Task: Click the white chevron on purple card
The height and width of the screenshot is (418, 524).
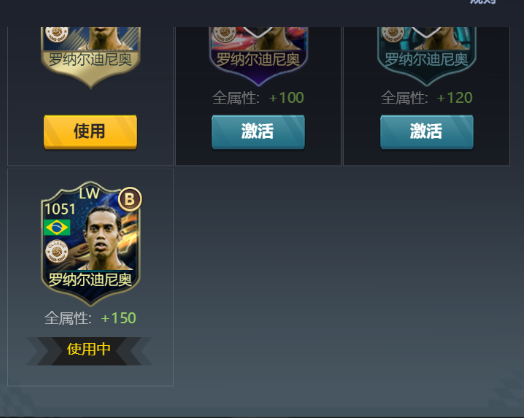Action: click(x=258, y=32)
